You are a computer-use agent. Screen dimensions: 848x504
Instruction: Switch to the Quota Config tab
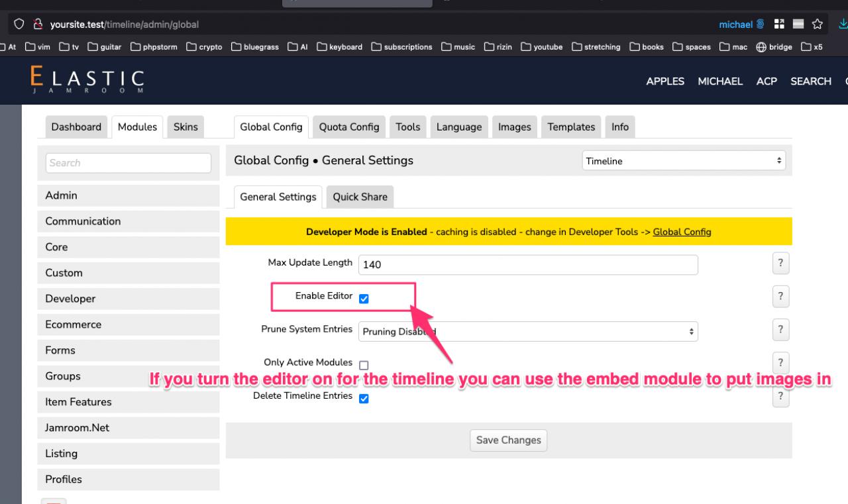[x=349, y=126]
